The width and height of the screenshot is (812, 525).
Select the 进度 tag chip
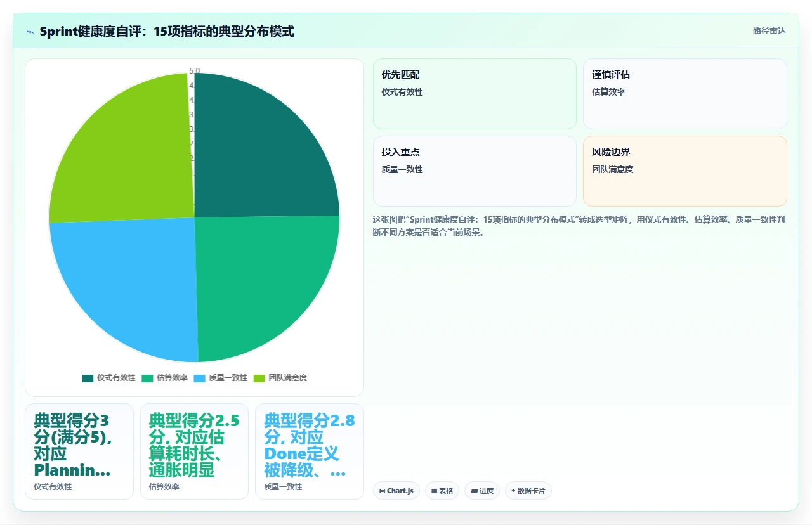(482, 491)
